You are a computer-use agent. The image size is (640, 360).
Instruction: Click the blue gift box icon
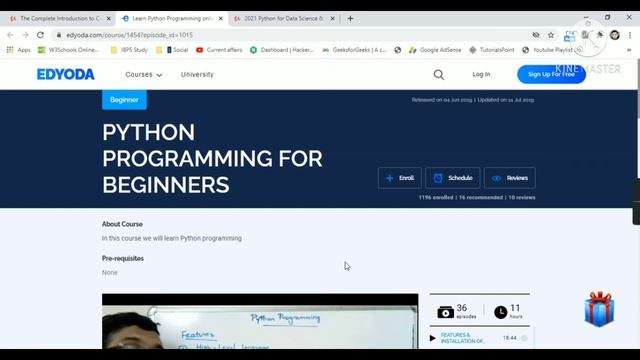click(x=599, y=309)
